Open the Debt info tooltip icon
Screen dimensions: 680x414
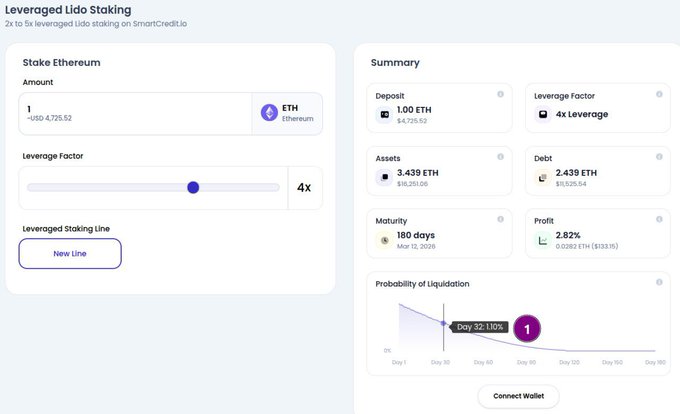(x=659, y=156)
